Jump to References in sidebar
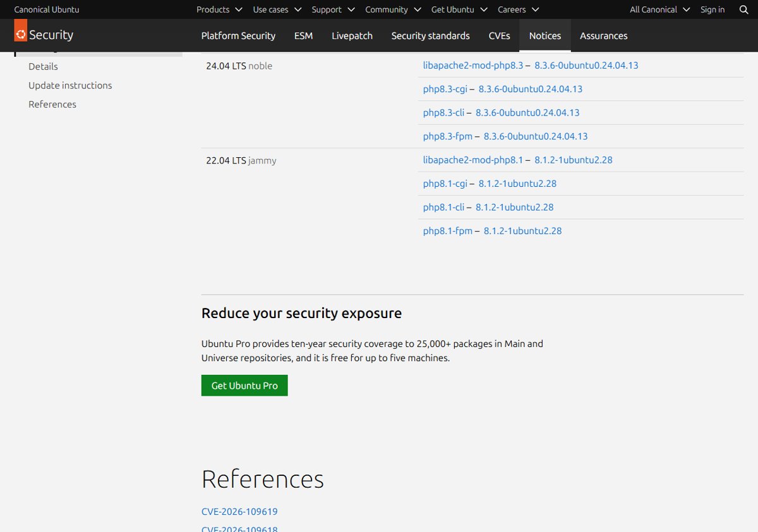The width and height of the screenshot is (758, 532). point(52,104)
